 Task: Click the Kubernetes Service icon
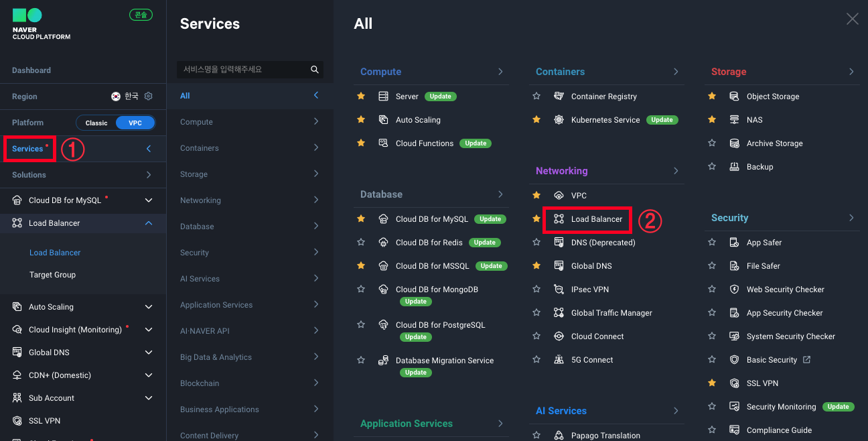pos(559,119)
